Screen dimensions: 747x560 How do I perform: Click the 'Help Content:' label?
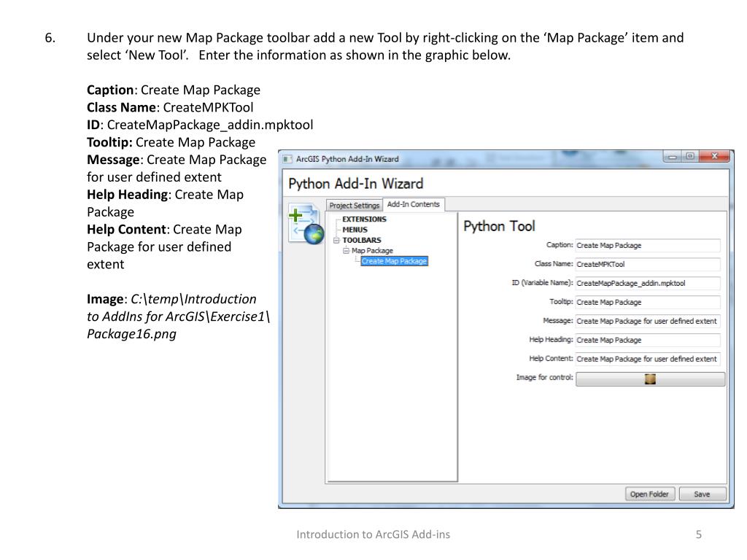point(551,359)
